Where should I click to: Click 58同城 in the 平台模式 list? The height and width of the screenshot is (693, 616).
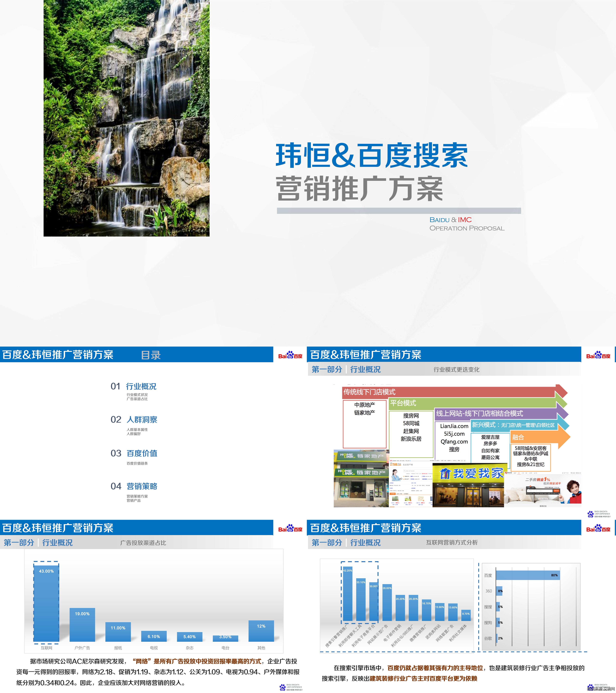411,423
